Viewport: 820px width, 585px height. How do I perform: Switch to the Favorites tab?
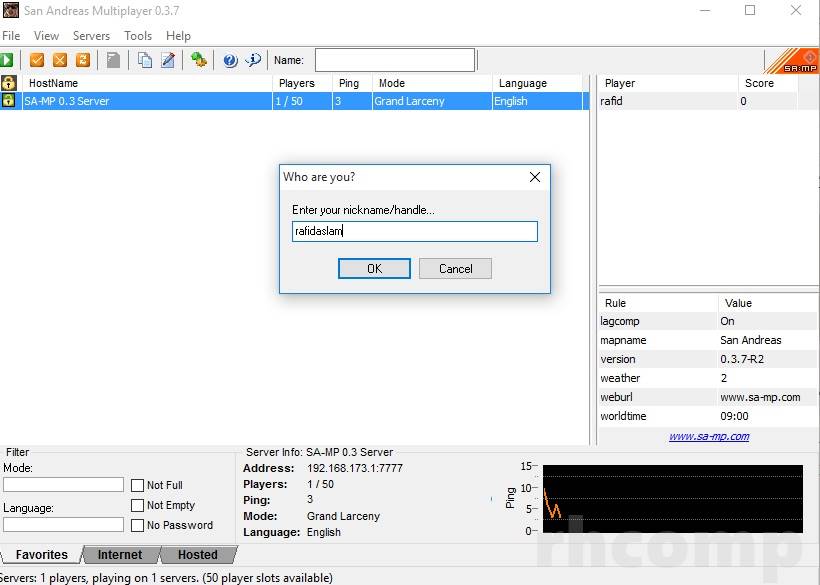[41, 555]
